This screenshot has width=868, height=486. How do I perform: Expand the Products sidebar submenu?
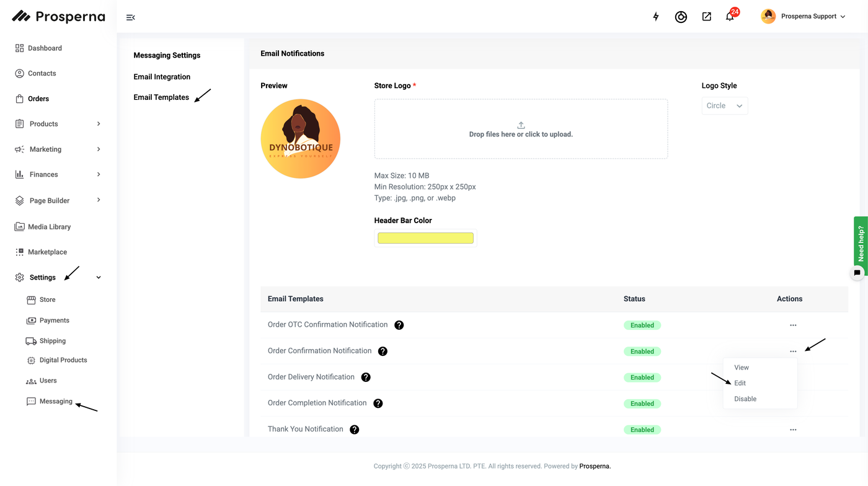click(x=99, y=124)
